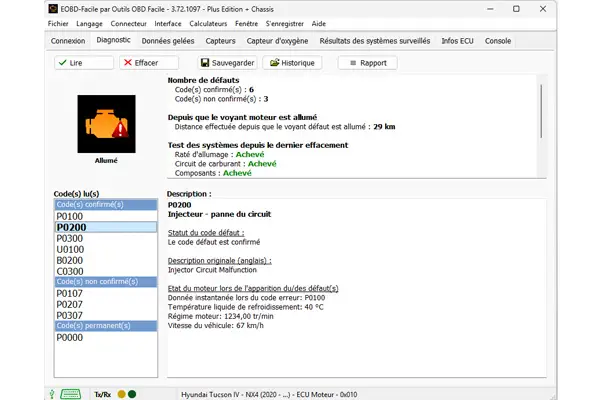Click the Hyundai Tucson IV status bar text

pos(269,394)
